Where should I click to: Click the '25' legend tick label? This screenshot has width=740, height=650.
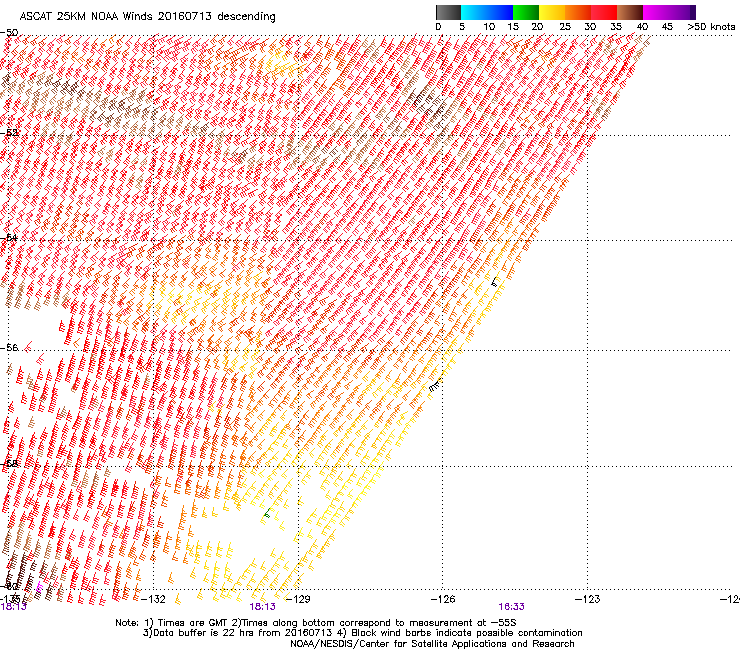(565, 27)
